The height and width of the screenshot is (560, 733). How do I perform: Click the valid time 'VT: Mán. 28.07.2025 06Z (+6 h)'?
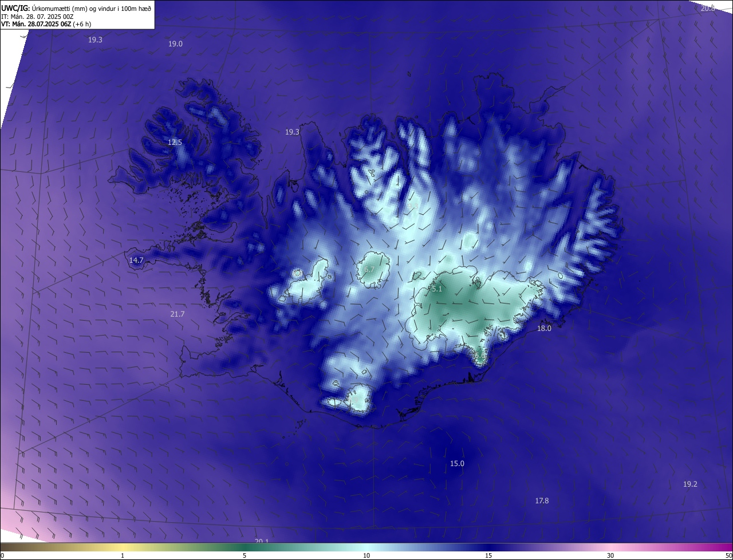(46, 24)
